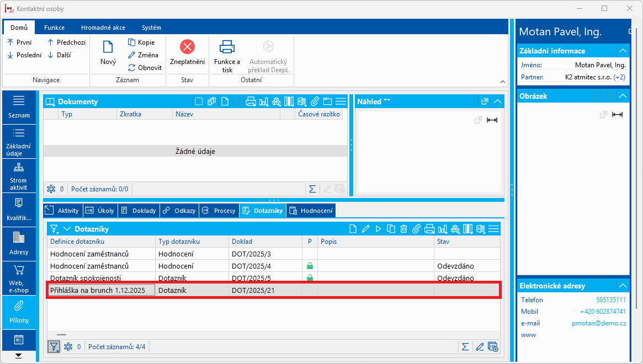
Task: Open Excel export dropdown in Dokumenty toolbar
Action: pyautogui.click(x=302, y=101)
